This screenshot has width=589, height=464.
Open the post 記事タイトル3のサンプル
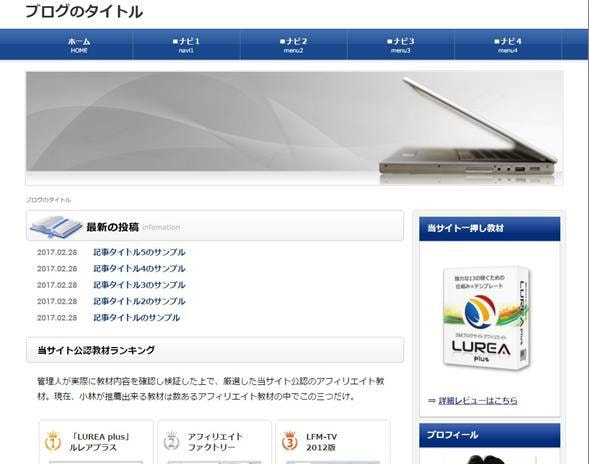(x=139, y=285)
